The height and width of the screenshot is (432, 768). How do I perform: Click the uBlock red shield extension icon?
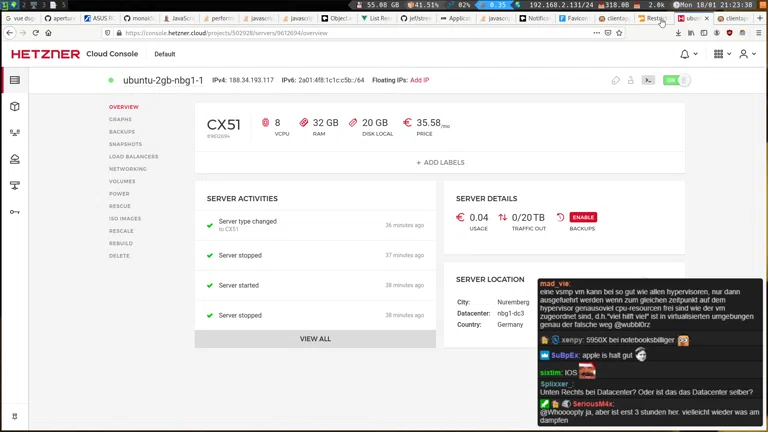(x=730, y=33)
